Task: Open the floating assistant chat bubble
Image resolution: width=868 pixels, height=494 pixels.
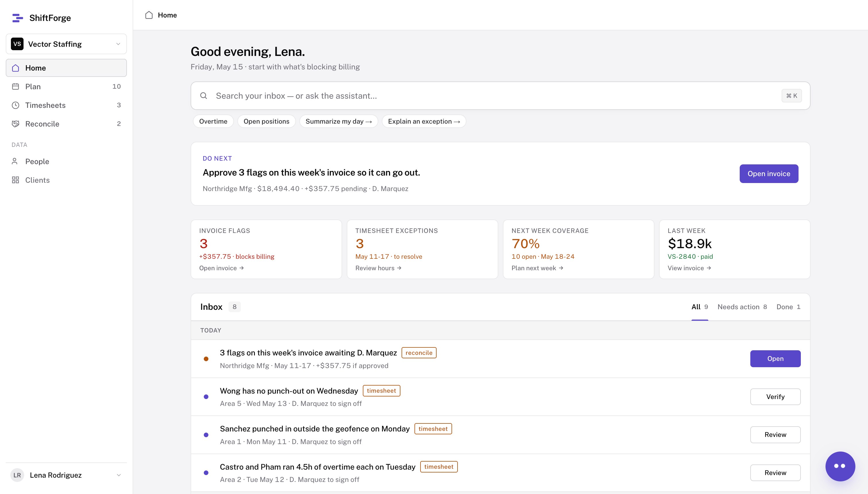Action: 840,466
